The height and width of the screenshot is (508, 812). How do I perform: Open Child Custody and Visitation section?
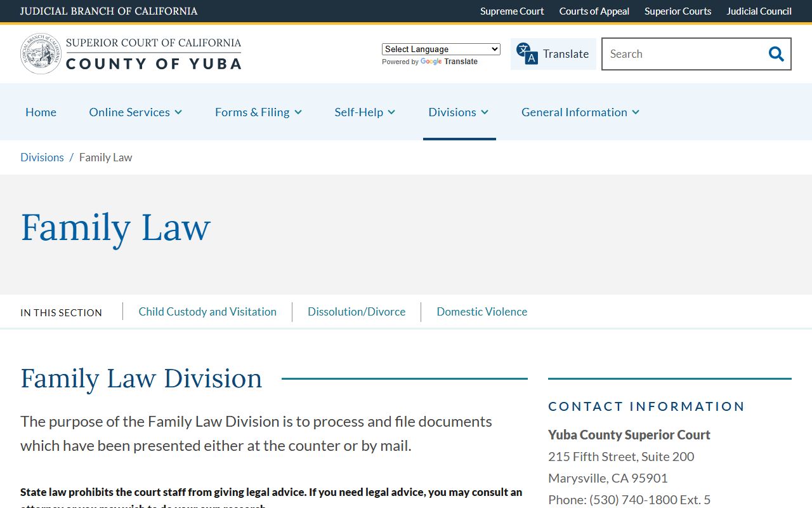pyautogui.click(x=207, y=312)
